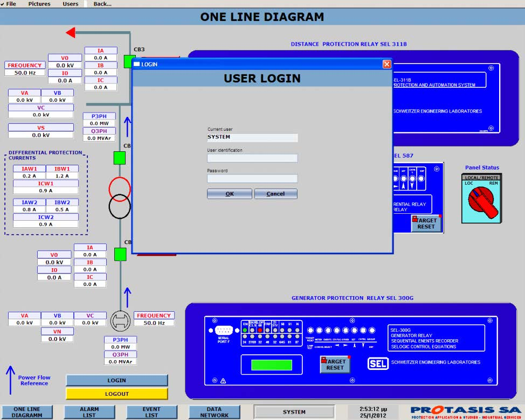Open the DATA NETWORK screen
This screenshot has height=420, width=525.
pyautogui.click(x=215, y=412)
